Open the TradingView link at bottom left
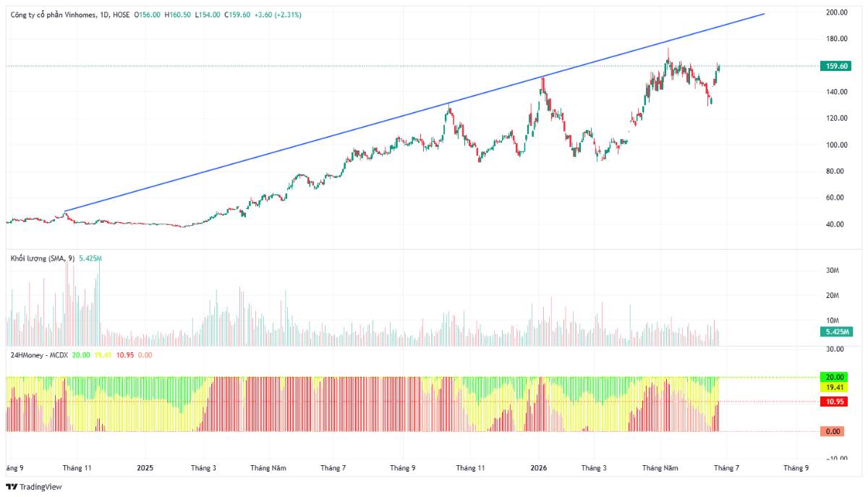The width and height of the screenshot is (868, 497). click(34, 487)
